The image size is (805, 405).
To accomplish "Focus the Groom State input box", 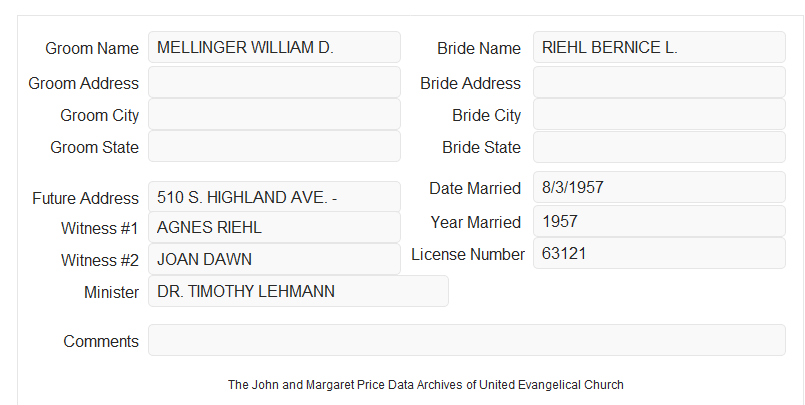I will (x=274, y=146).
